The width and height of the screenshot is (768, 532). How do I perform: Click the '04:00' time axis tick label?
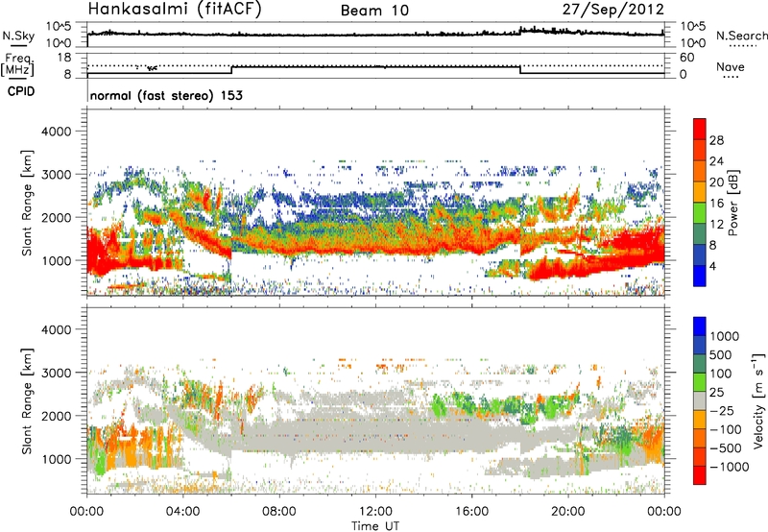point(183,512)
